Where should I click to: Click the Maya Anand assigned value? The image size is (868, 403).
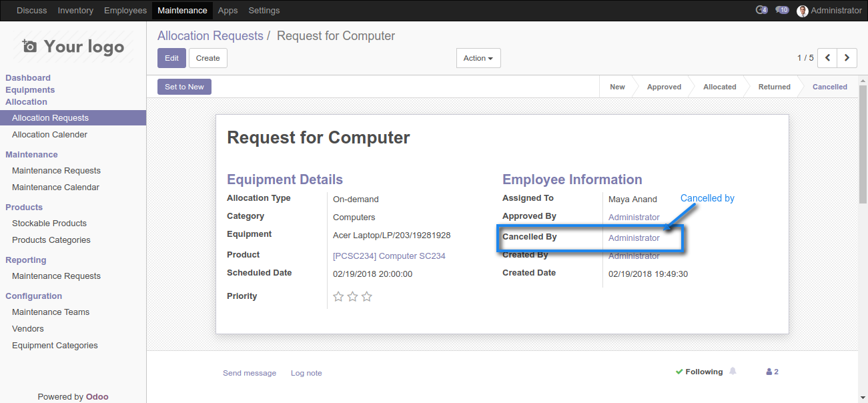point(632,199)
